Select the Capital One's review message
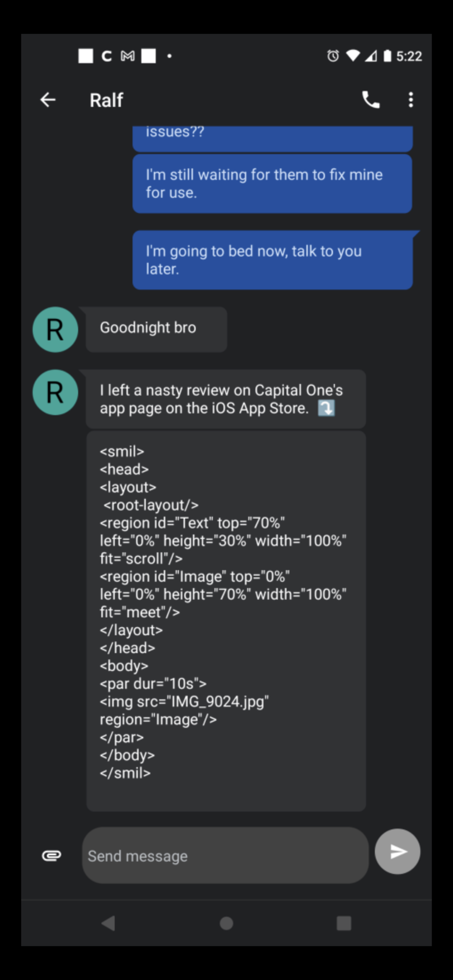Image resolution: width=453 pixels, height=980 pixels. click(x=226, y=399)
